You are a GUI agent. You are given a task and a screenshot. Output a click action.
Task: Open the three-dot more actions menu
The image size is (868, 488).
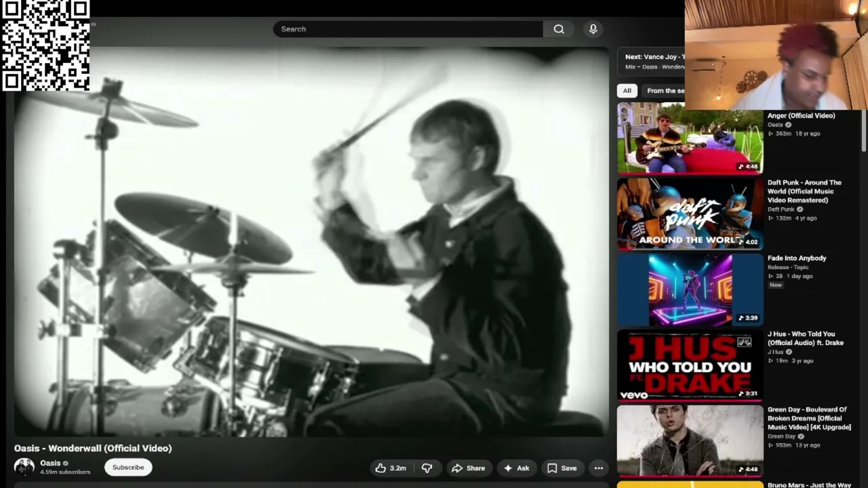(599, 468)
